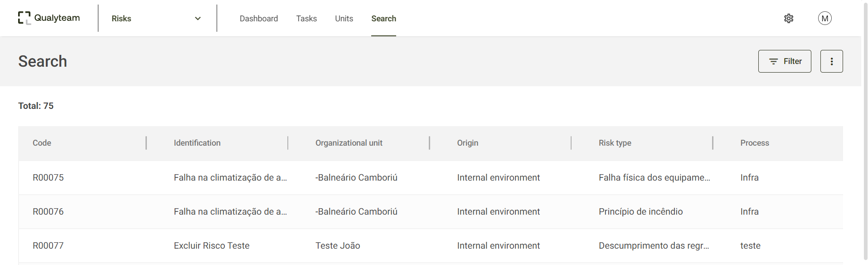Image resolution: width=868 pixels, height=265 pixels.
Task: Click the Qualyteam logo
Action: (x=49, y=18)
